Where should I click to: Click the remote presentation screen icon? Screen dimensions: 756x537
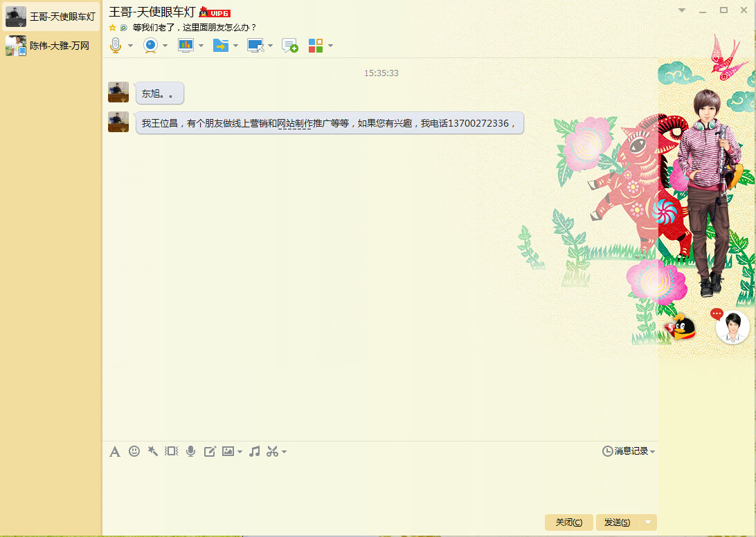pyautogui.click(x=186, y=45)
